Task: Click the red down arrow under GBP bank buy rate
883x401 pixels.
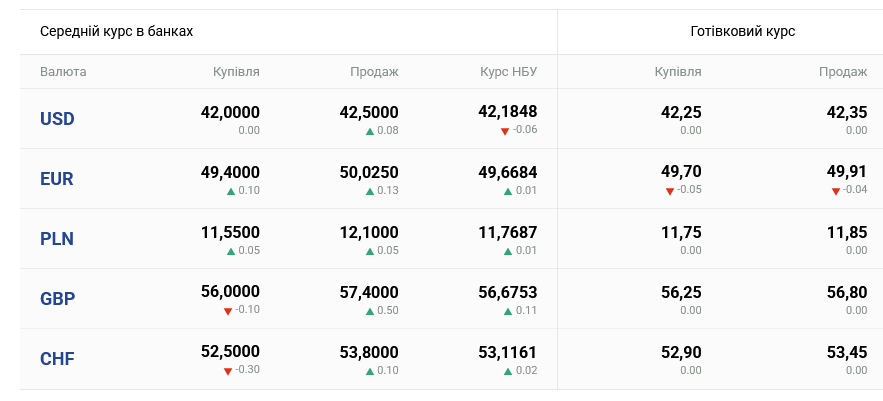Action: click(x=228, y=311)
